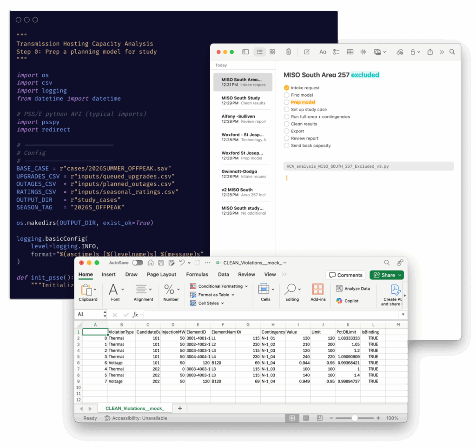This screenshot has height=448, width=476.
Task: Switch Notes to gallery view
Action: [272, 52]
